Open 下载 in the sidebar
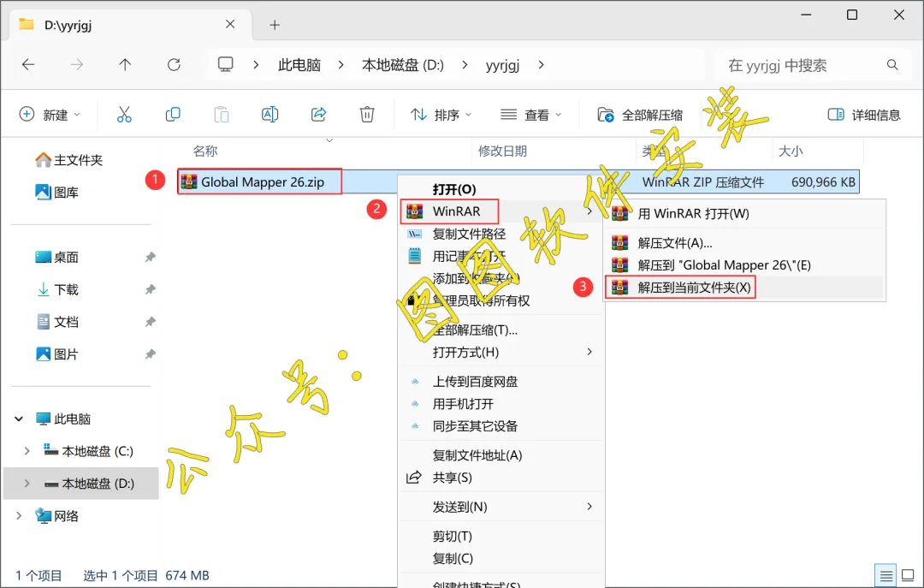 click(57, 289)
